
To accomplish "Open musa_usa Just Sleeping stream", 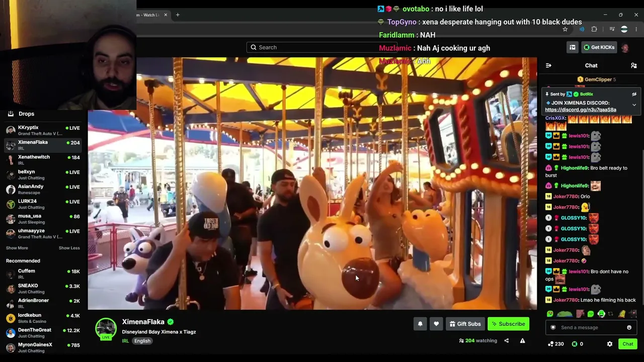I will coord(43,219).
